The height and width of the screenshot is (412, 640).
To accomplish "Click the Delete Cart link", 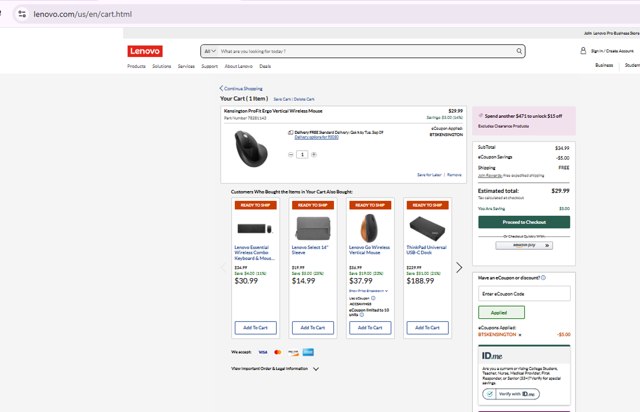I will [x=304, y=99].
